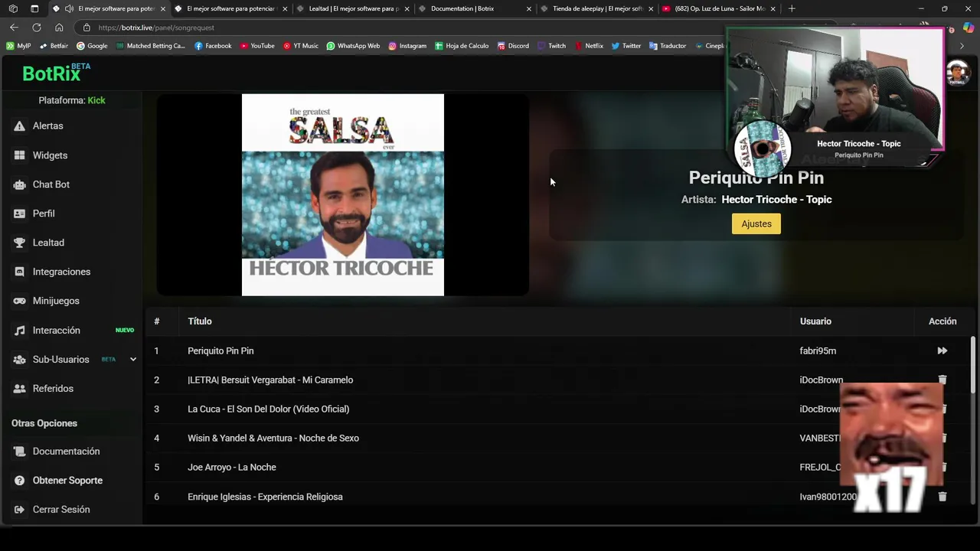View site information lock icon
The width and height of the screenshot is (980, 551).
87,28
